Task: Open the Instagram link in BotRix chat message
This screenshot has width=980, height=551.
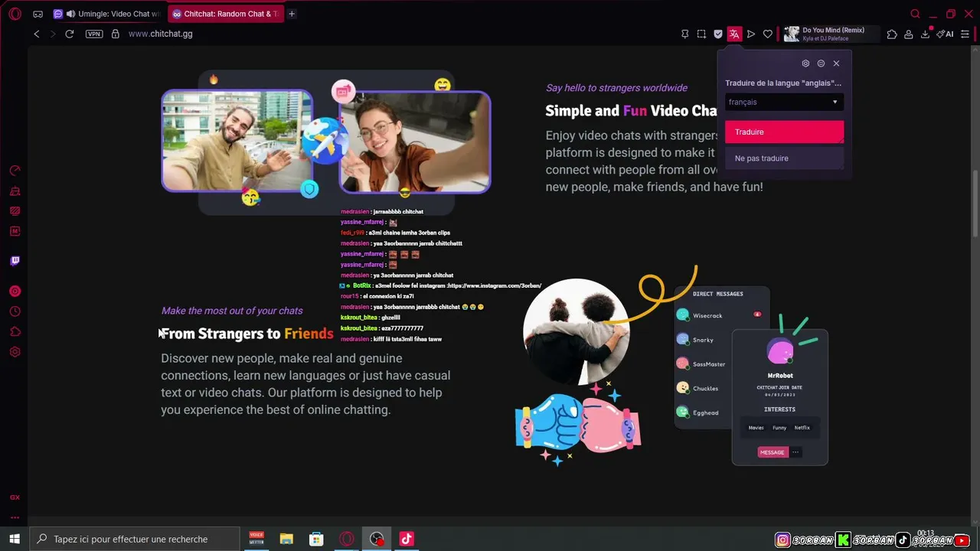Action: point(496,285)
